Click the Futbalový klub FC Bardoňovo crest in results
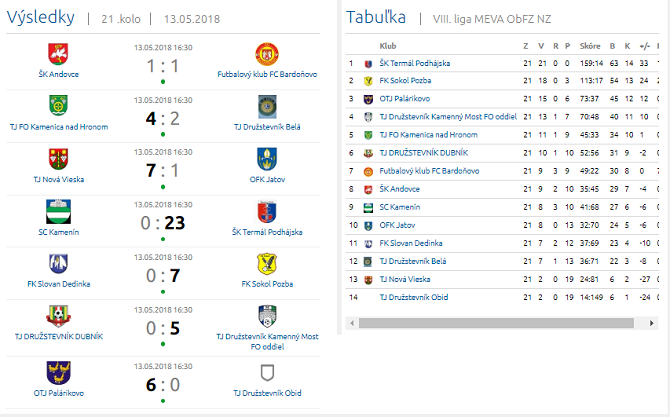This screenshot has height=417, width=670. pyautogui.click(x=266, y=53)
